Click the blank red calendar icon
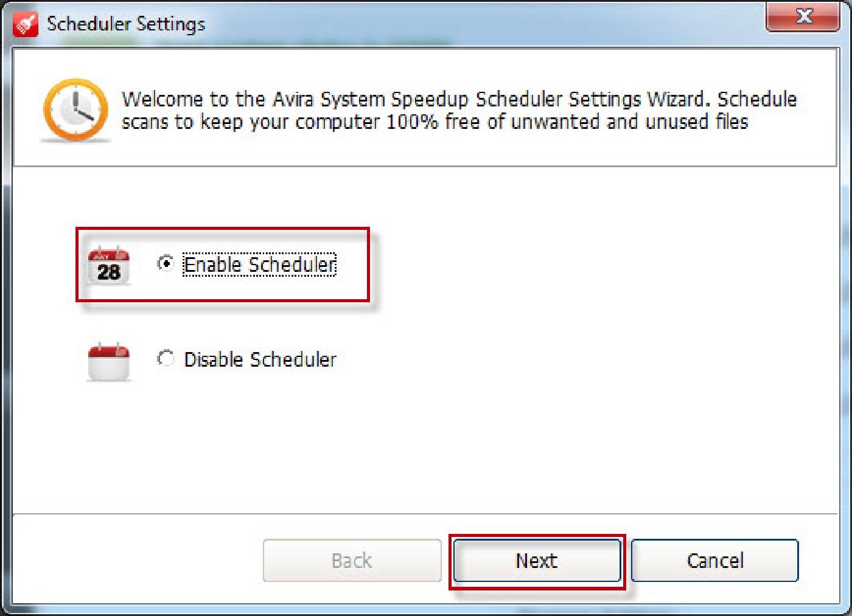The image size is (852, 616). [x=108, y=361]
